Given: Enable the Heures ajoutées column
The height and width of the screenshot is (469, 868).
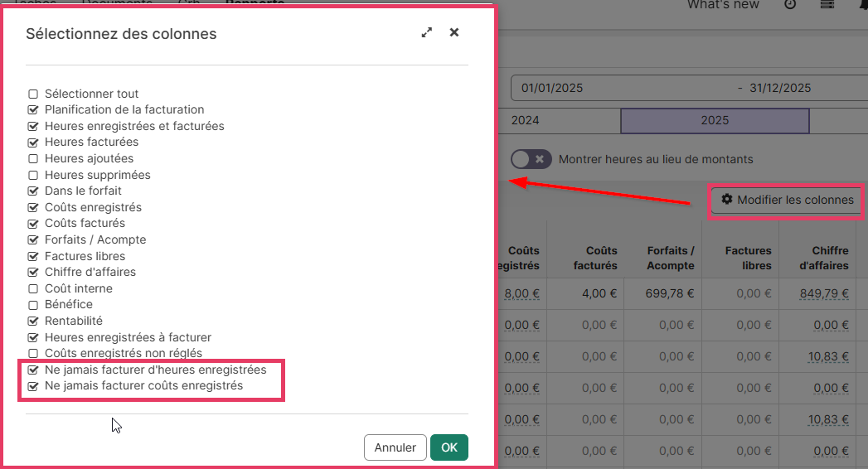Looking at the screenshot, I should click(34, 158).
